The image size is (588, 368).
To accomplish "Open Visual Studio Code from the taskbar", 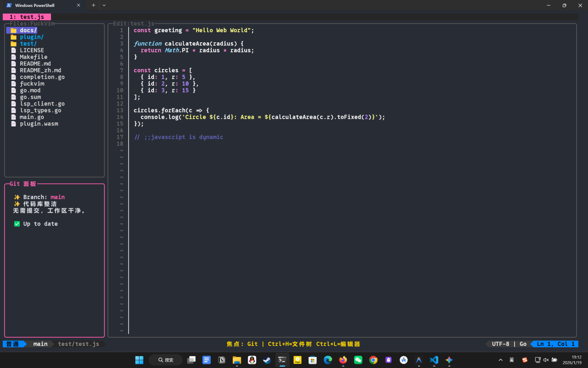I will point(434,360).
